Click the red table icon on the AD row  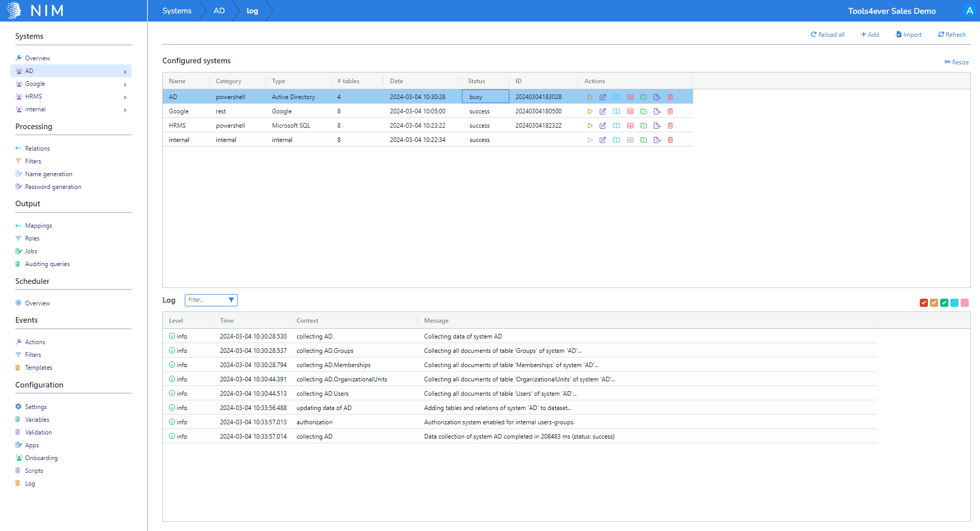tap(630, 96)
